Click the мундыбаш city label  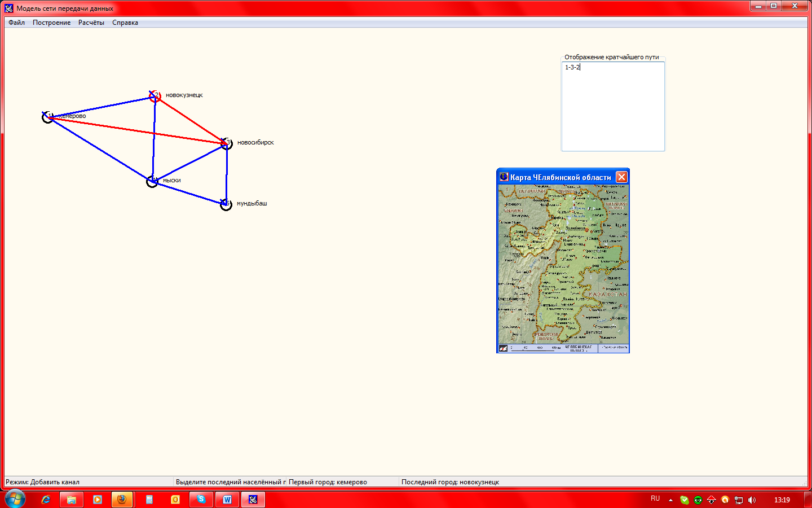(252, 203)
